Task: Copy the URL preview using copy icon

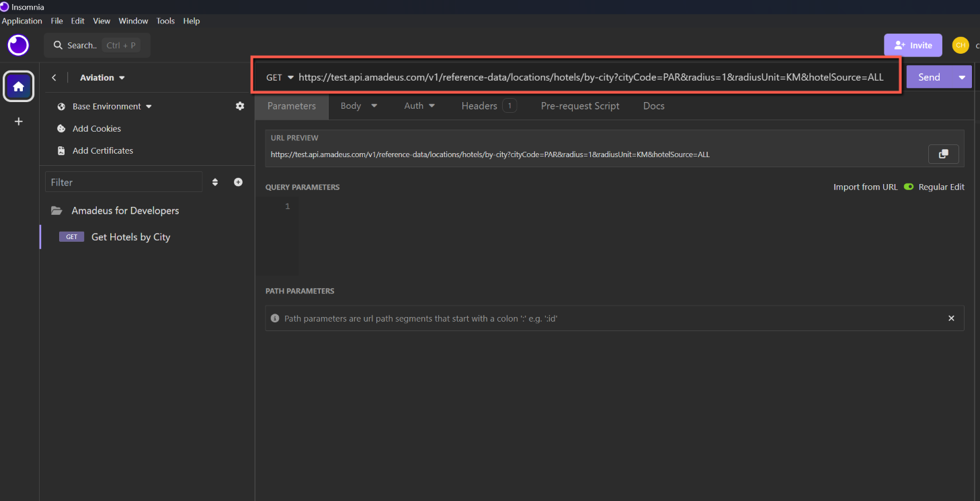Action: point(943,154)
